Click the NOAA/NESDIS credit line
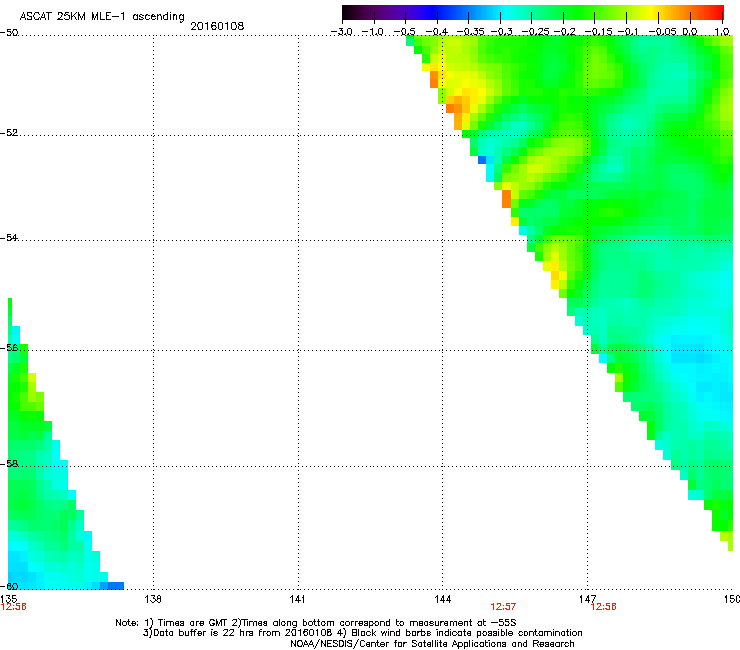This screenshot has height=650, width=740. [x=432, y=644]
